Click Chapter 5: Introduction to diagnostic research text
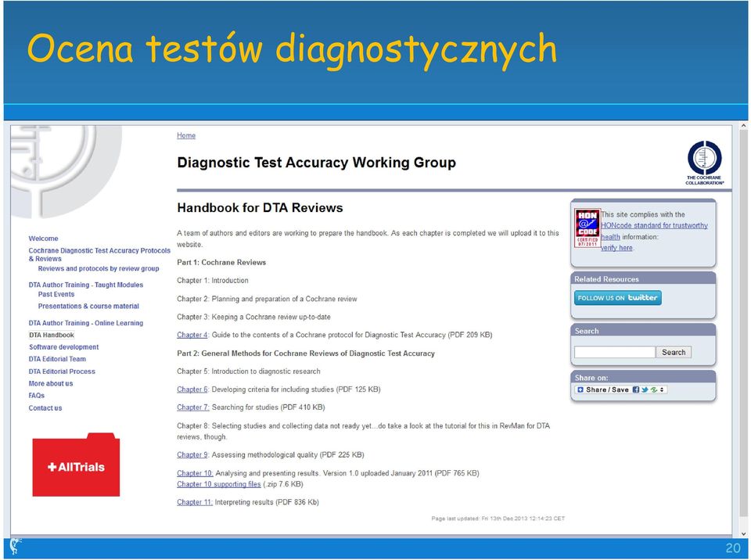 tap(249, 372)
